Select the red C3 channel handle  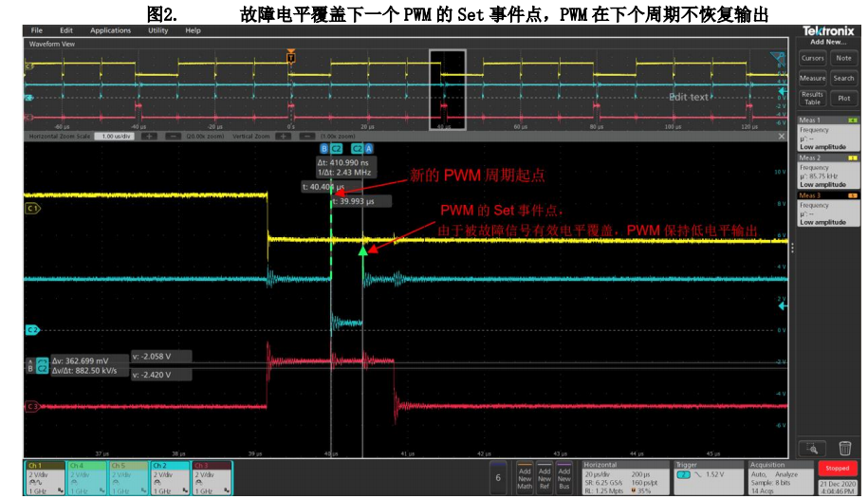coord(32,407)
